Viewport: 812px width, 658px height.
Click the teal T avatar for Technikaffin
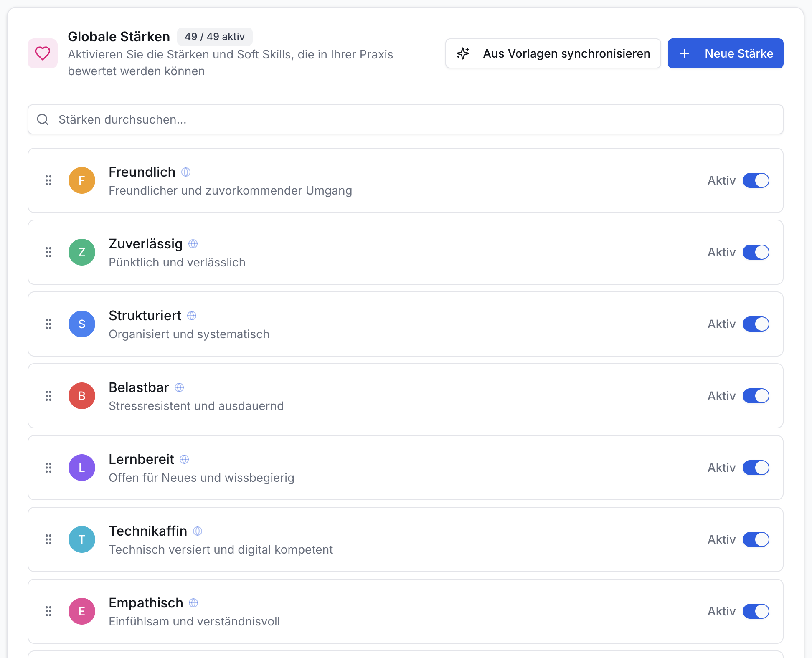pyautogui.click(x=82, y=539)
